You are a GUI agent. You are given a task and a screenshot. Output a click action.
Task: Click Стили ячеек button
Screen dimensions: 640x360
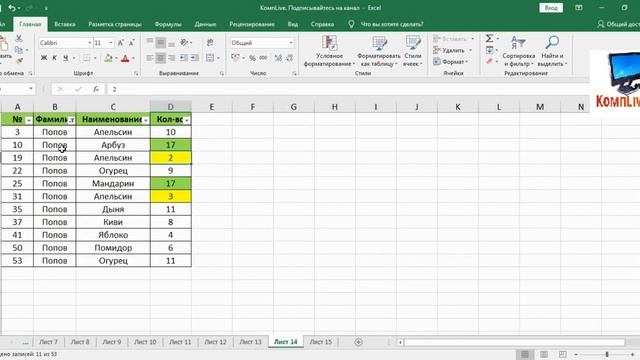pos(413,51)
